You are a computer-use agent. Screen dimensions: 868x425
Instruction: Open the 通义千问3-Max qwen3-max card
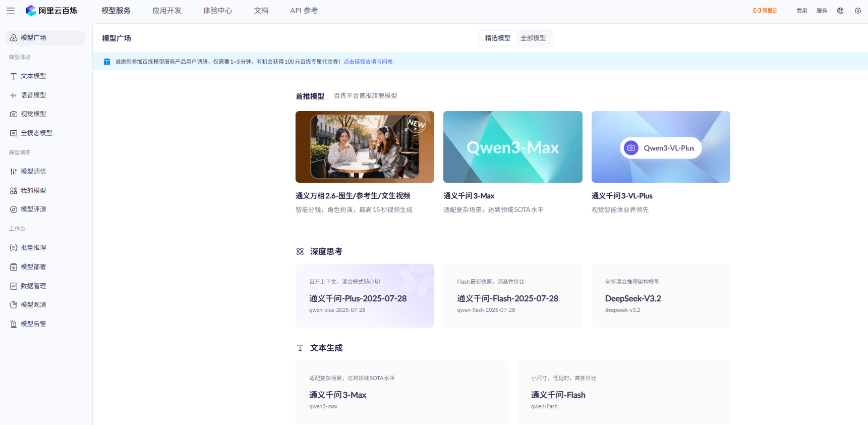tap(402, 392)
